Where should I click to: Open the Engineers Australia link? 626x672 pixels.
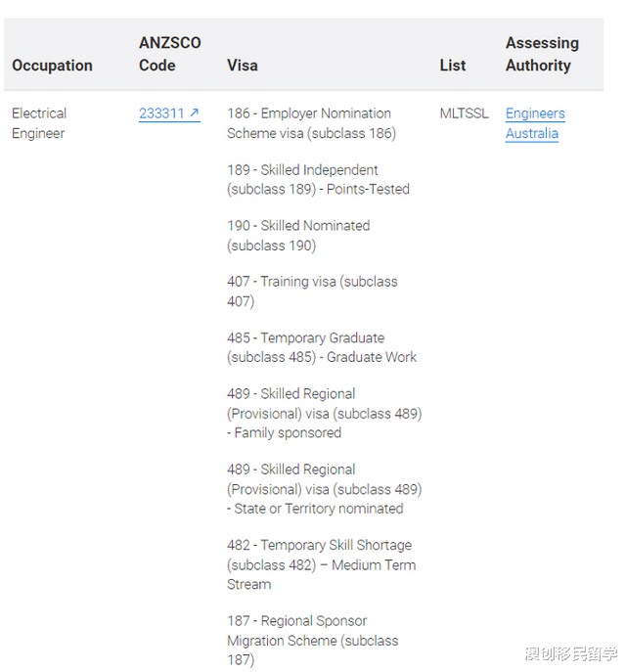pyautogui.click(x=534, y=123)
